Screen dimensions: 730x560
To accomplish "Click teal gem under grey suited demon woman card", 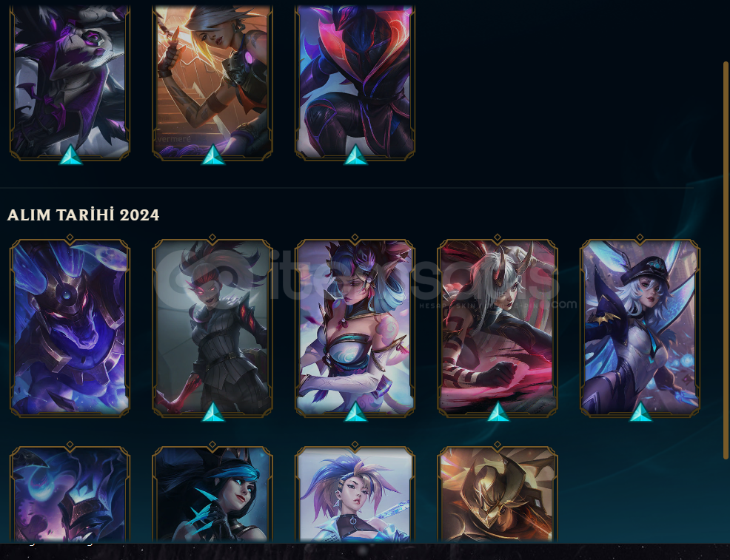I will [213, 412].
